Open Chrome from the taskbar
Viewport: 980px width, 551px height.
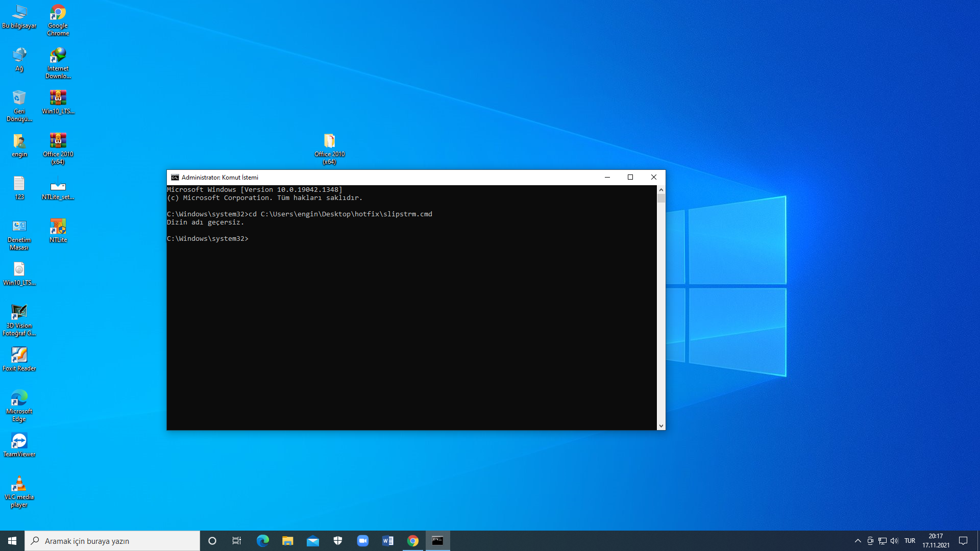412,541
